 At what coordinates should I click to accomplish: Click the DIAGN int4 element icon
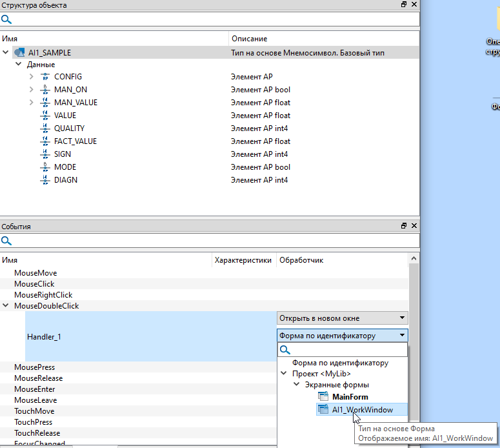45,180
